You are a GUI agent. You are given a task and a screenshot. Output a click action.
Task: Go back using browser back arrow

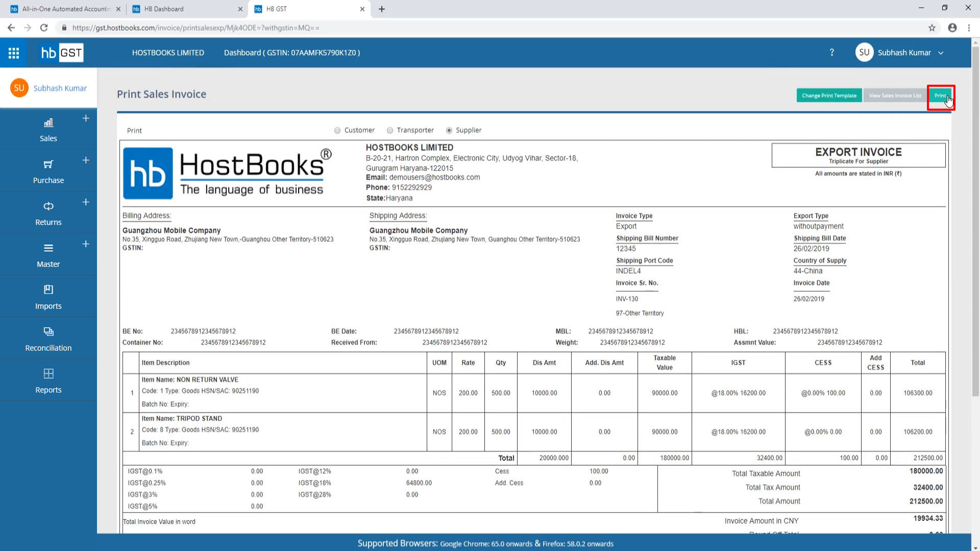[11, 28]
